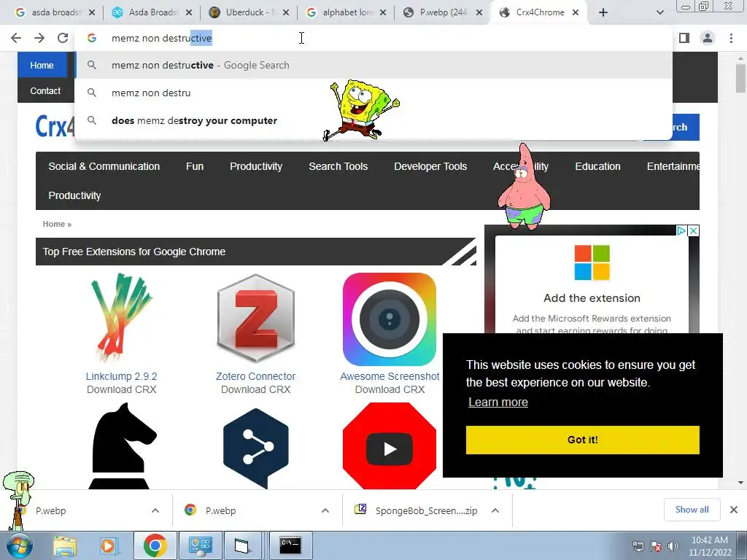
Task: Click Learn more in cookie notice
Action: (x=498, y=402)
